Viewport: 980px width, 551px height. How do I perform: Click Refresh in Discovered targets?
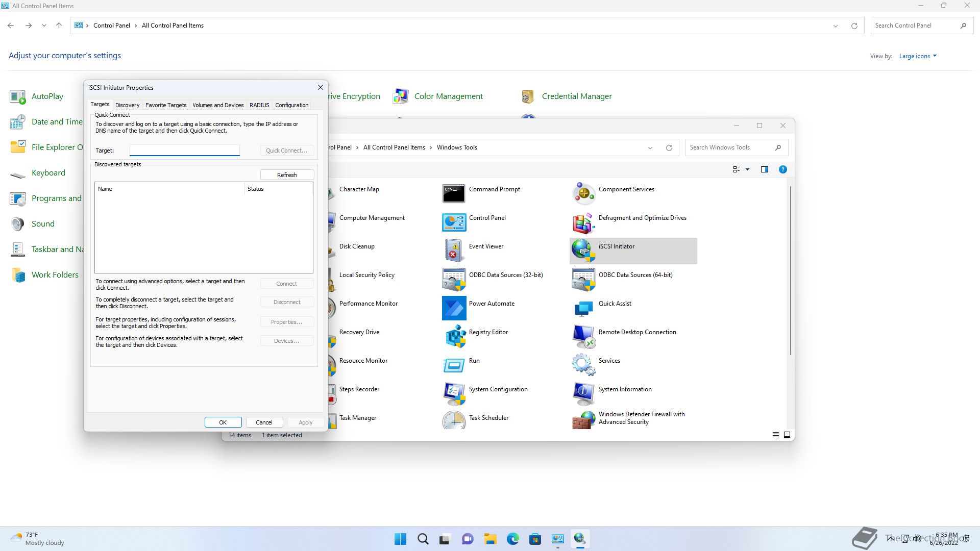[x=287, y=175]
